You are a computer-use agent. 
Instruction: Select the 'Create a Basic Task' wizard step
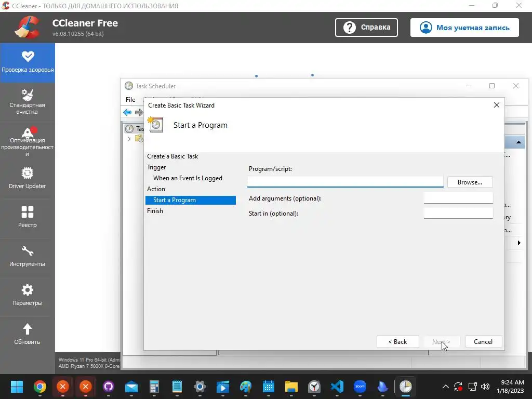172,156
